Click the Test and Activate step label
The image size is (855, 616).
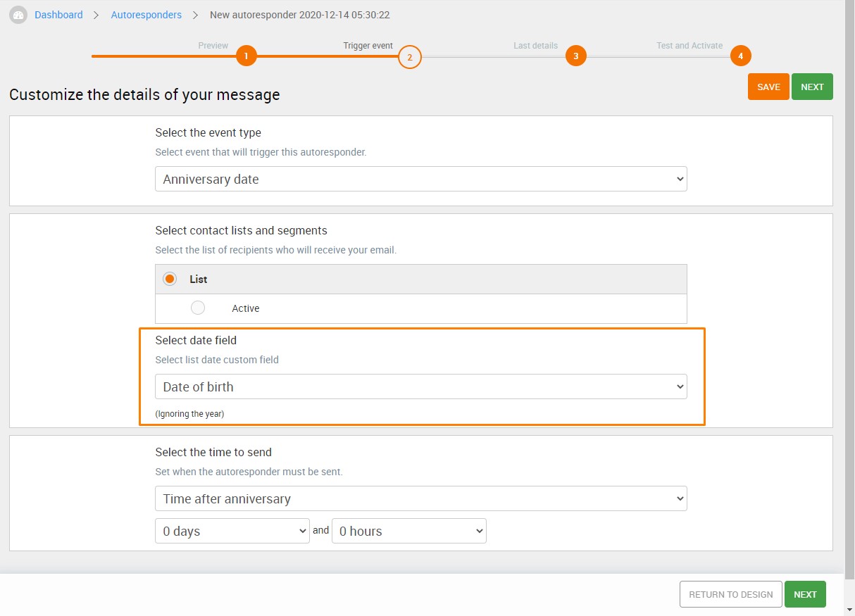click(x=689, y=46)
